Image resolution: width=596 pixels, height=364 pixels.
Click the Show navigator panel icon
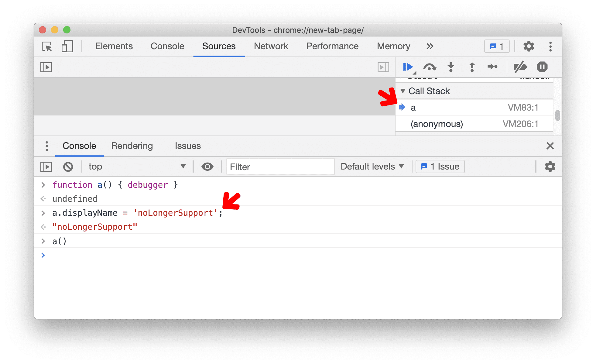point(46,68)
